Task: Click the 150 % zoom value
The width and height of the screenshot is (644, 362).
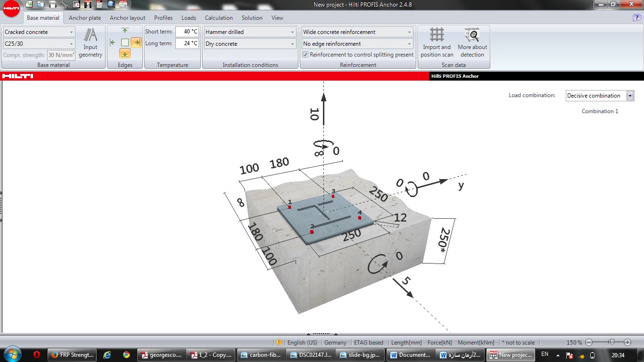Action: (574, 343)
